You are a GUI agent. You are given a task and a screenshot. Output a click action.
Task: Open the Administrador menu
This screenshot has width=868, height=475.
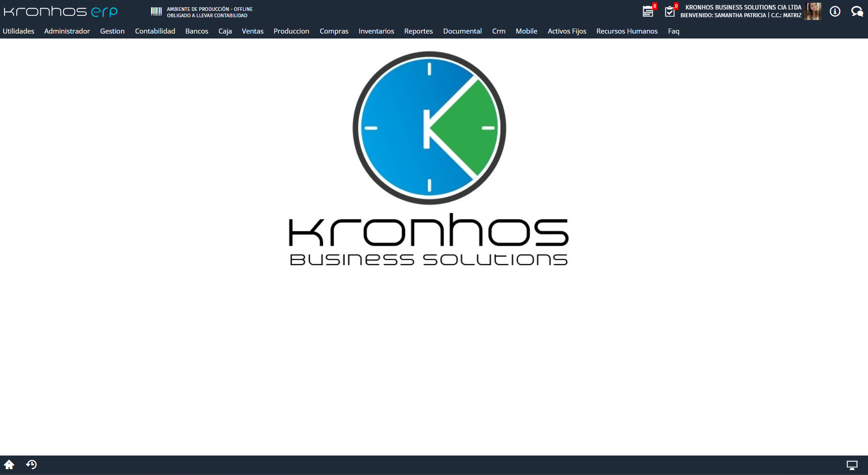point(67,31)
